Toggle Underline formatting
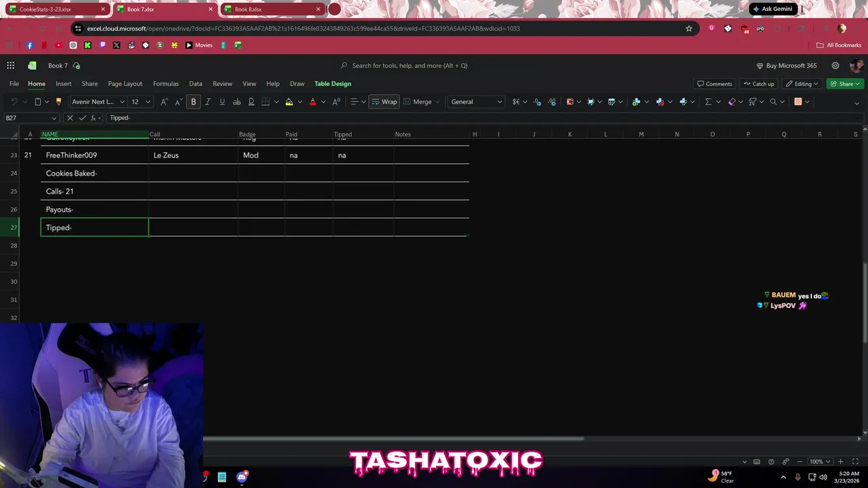This screenshot has height=488, width=868. pyautogui.click(x=222, y=102)
